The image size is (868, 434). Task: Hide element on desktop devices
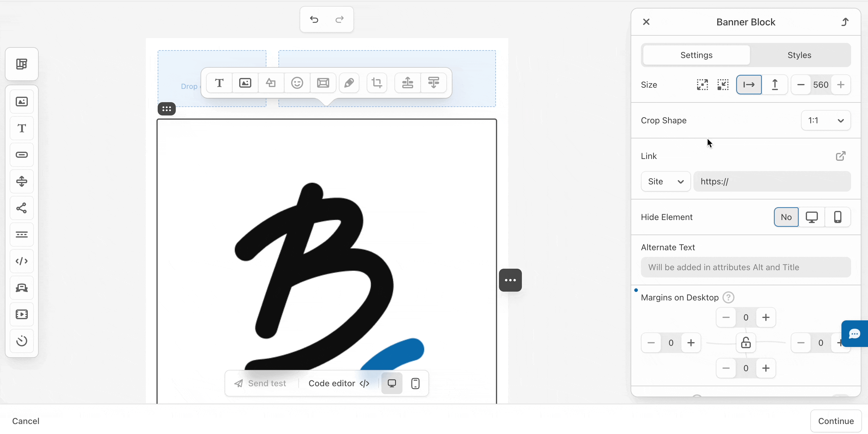coord(812,217)
